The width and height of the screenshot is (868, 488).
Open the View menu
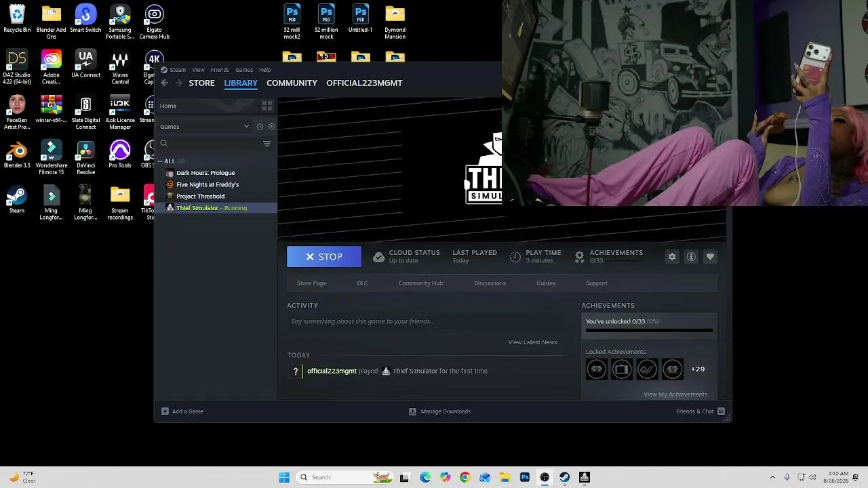198,70
